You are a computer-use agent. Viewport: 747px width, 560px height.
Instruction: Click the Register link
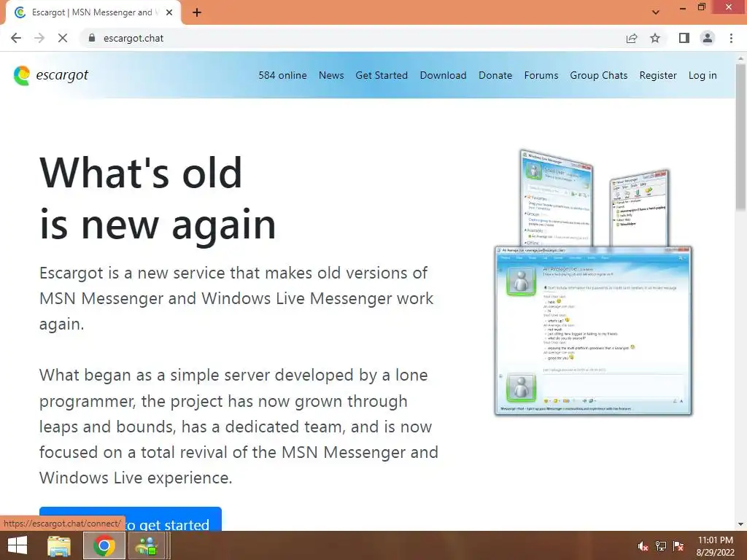(658, 75)
